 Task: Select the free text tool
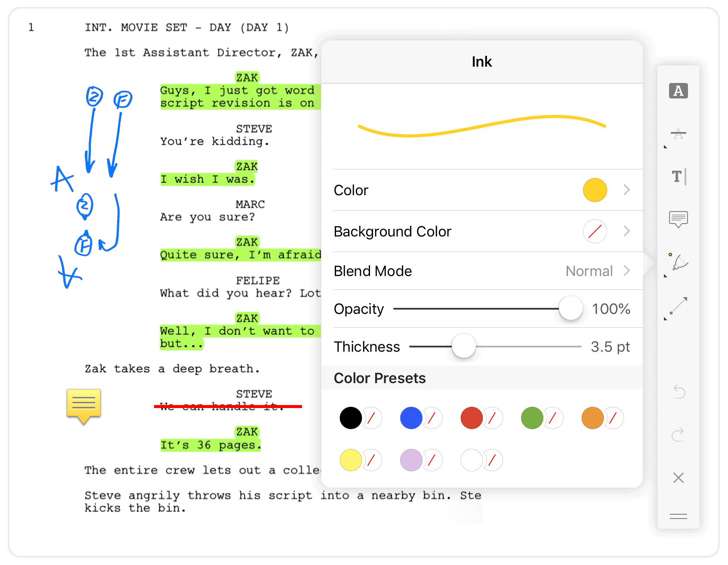678,177
